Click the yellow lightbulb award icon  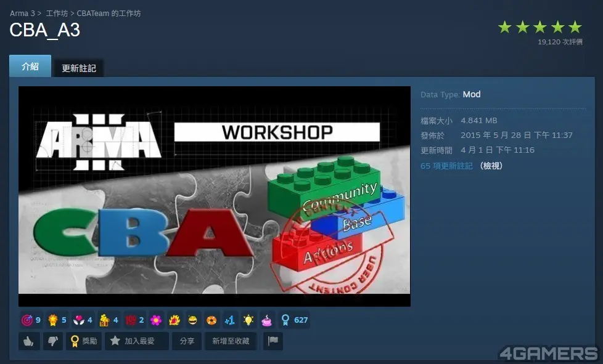(x=248, y=320)
